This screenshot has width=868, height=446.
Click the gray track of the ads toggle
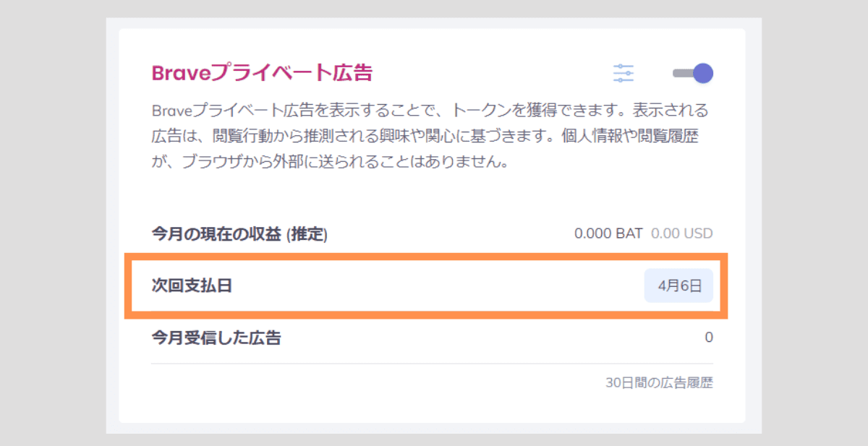pyautogui.click(x=681, y=73)
